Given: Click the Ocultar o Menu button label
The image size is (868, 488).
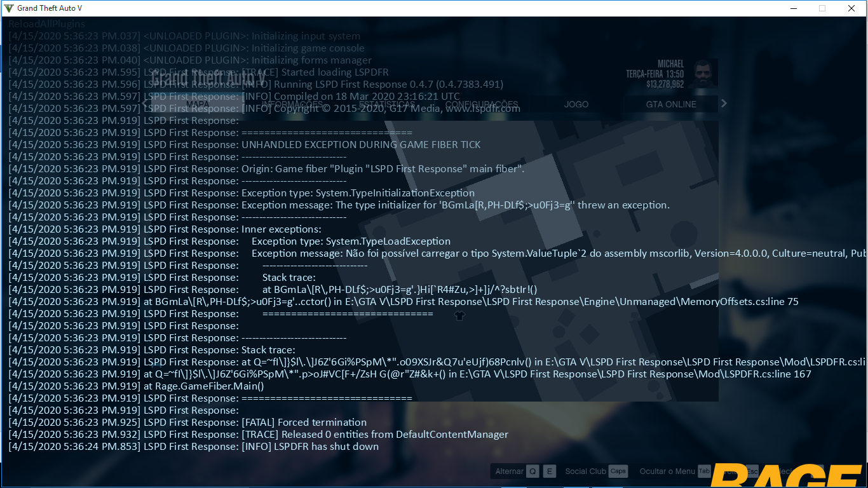Looking at the screenshot, I should 667,471.
